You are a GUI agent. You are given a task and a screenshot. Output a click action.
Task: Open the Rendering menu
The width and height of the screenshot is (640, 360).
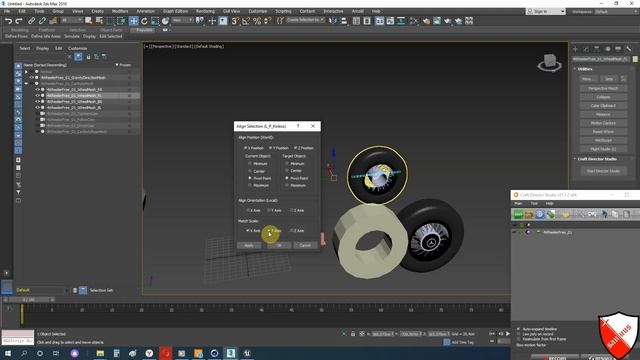click(x=205, y=11)
